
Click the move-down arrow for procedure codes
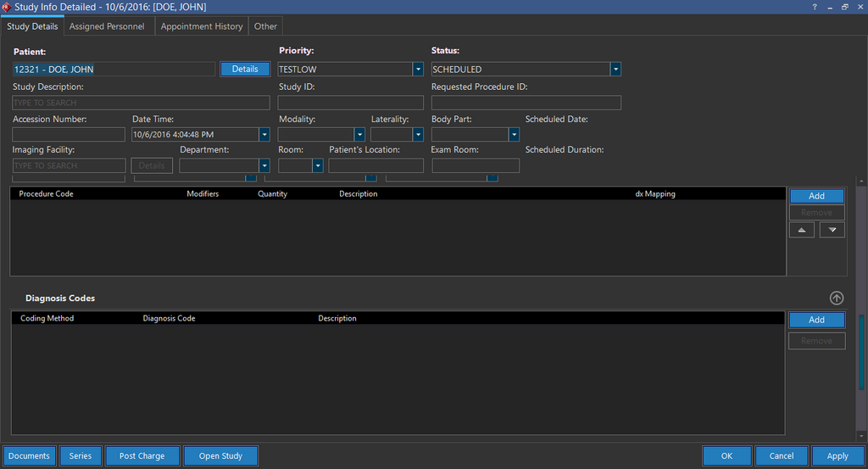[832, 230]
